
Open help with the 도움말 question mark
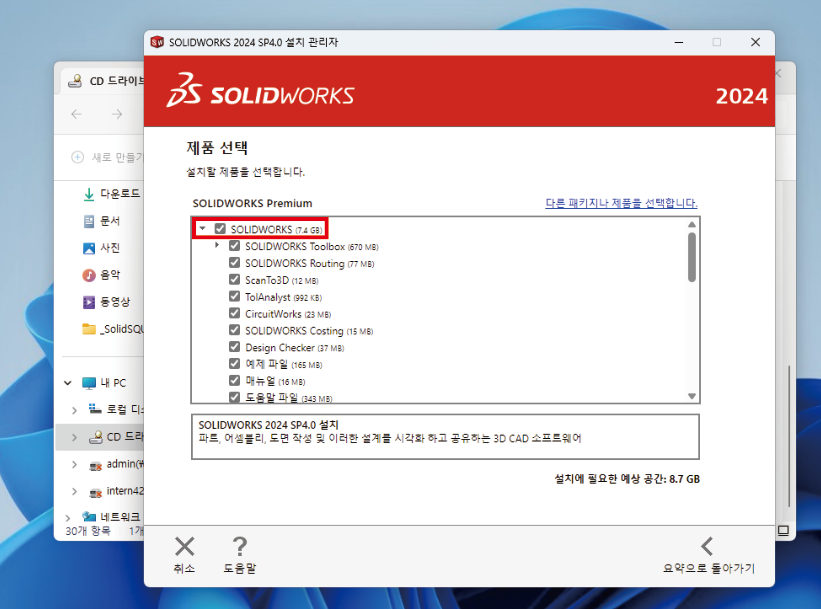pyautogui.click(x=240, y=547)
